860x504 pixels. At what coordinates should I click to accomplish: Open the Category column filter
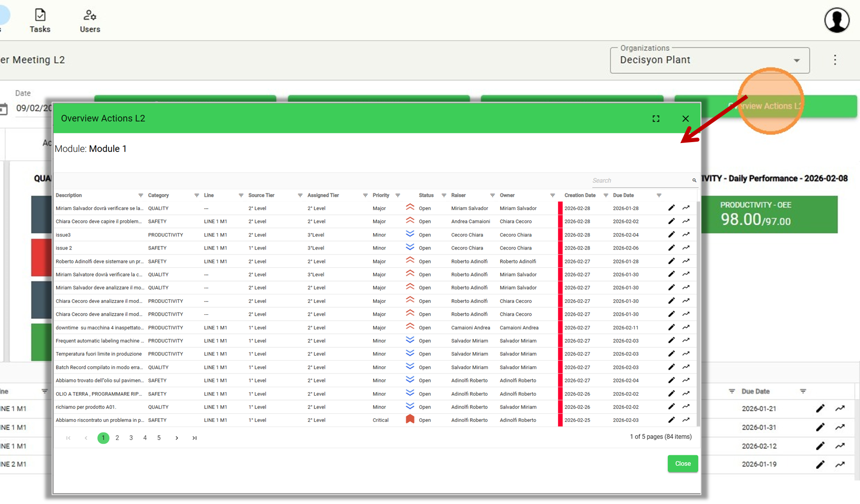point(196,195)
